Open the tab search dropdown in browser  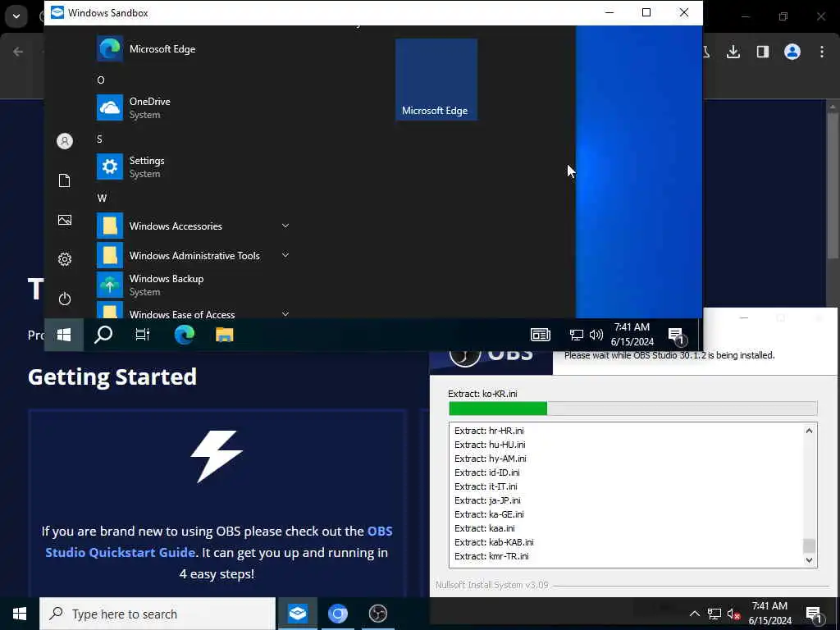click(16, 16)
